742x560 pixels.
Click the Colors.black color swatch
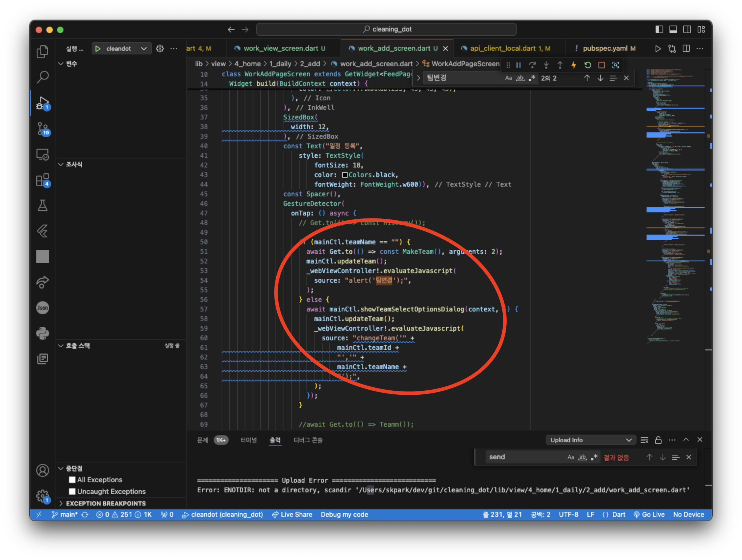[x=345, y=175]
